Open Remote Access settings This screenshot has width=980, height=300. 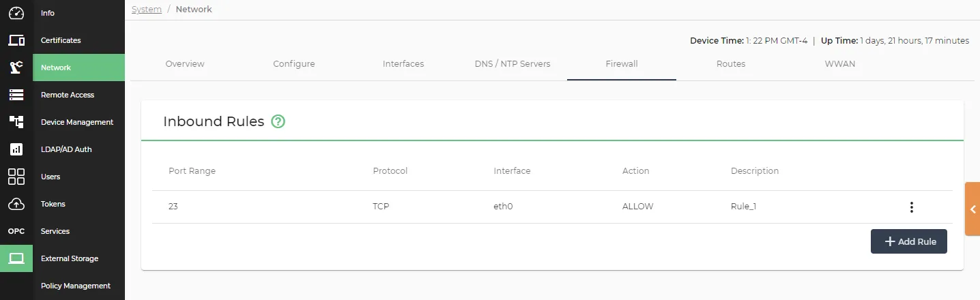[78, 95]
